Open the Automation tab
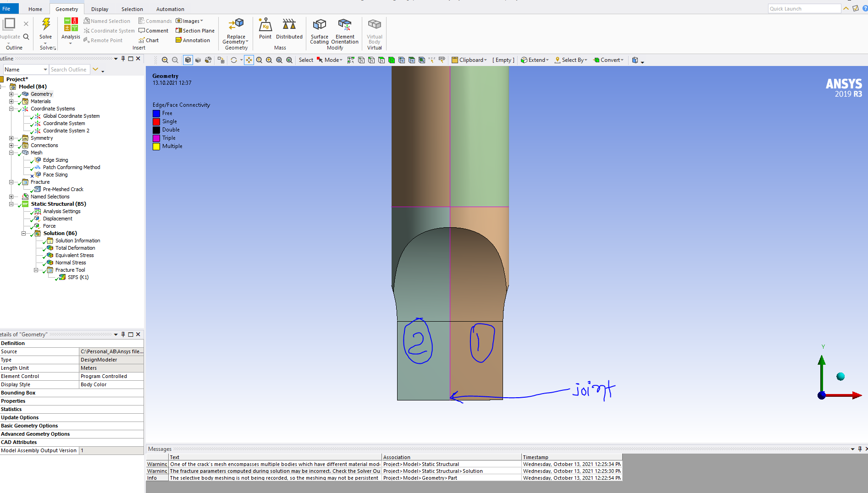The height and width of the screenshot is (493, 868). coord(170,9)
